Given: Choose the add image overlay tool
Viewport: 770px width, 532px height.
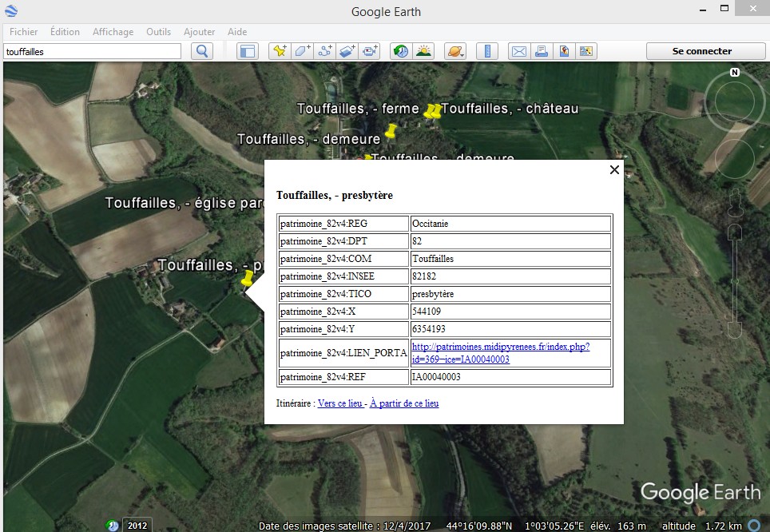Looking at the screenshot, I should tap(347, 51).
